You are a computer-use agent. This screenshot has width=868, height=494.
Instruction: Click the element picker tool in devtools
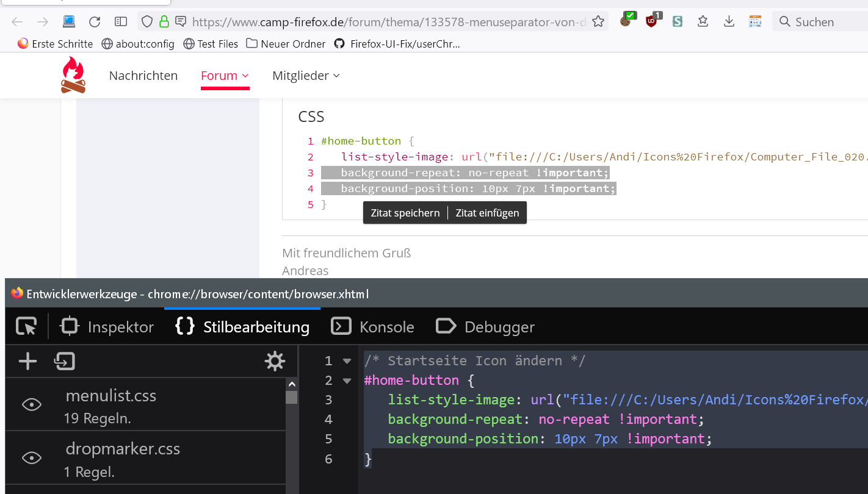tap(26, 327)
